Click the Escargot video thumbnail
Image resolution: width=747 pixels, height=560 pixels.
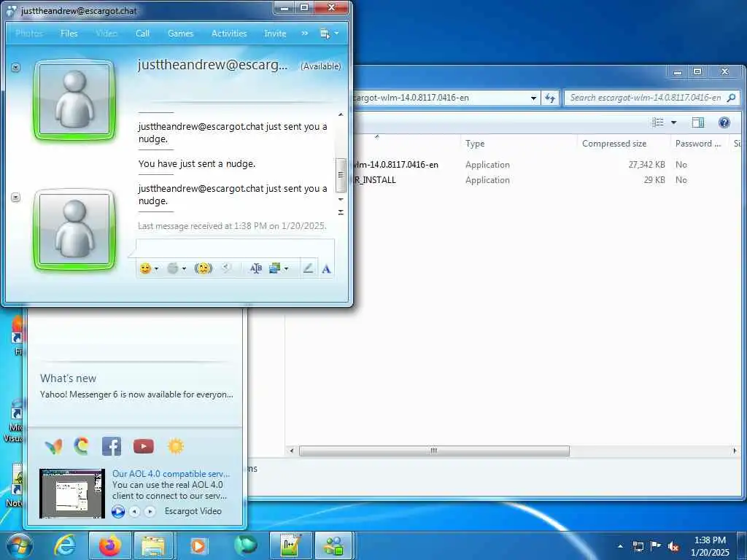coord(72,494)
